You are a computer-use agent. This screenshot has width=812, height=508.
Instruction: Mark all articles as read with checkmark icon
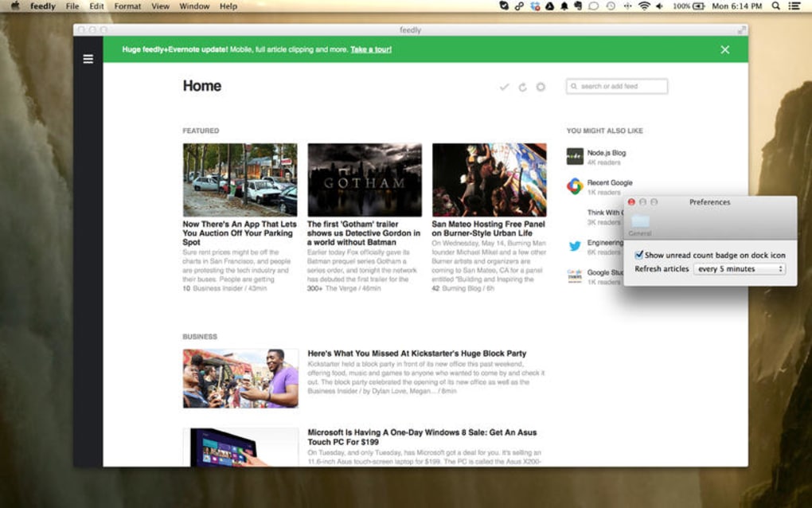tap(505, 86)
